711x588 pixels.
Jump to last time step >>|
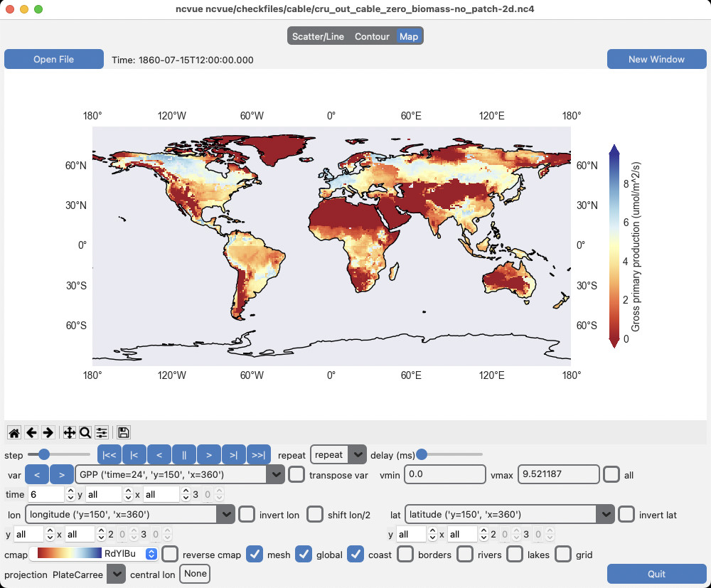pos(259,455)
